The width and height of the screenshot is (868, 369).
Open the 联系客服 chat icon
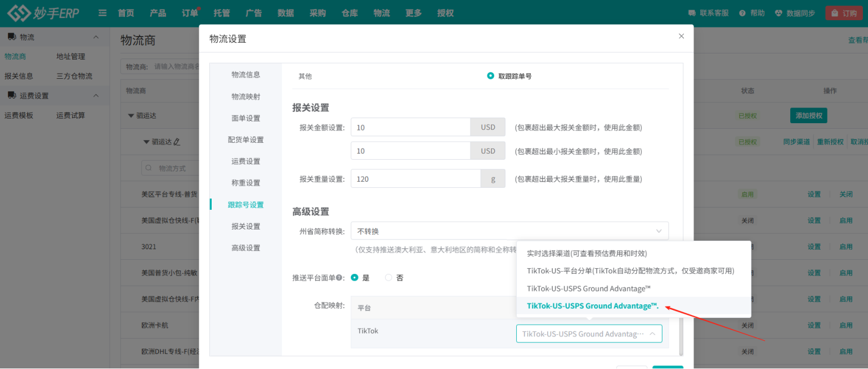point(692,13)
